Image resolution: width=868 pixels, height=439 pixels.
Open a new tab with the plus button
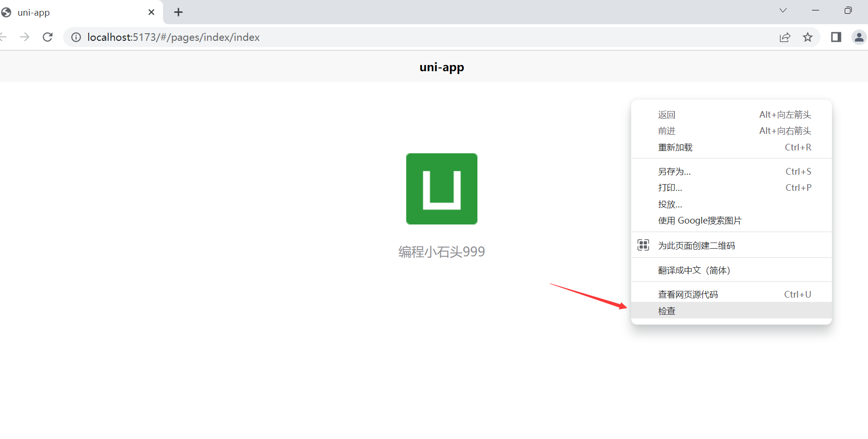tap(178, 12)
